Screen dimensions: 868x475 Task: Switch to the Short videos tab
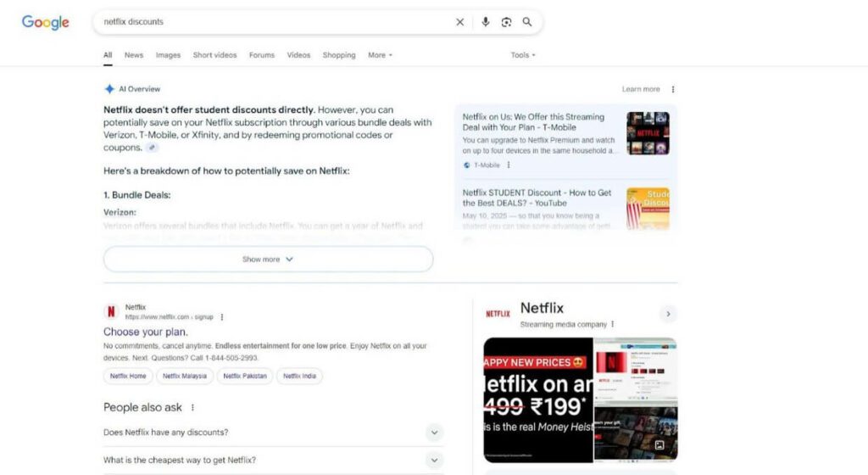[x=214, y=55]
